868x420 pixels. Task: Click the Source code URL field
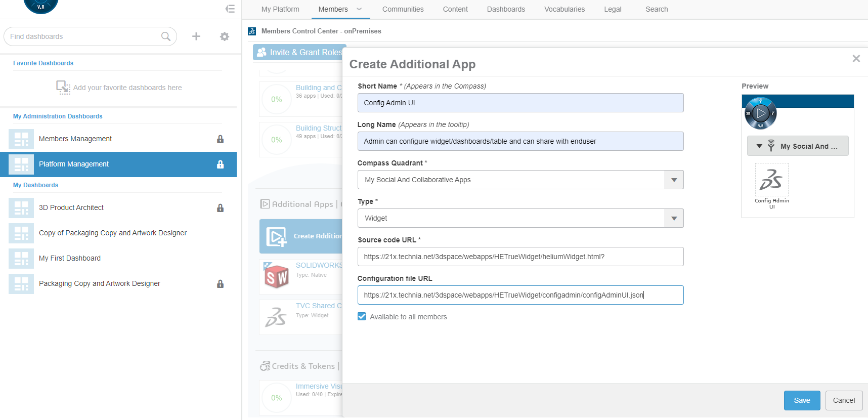(x=520, y=257)
